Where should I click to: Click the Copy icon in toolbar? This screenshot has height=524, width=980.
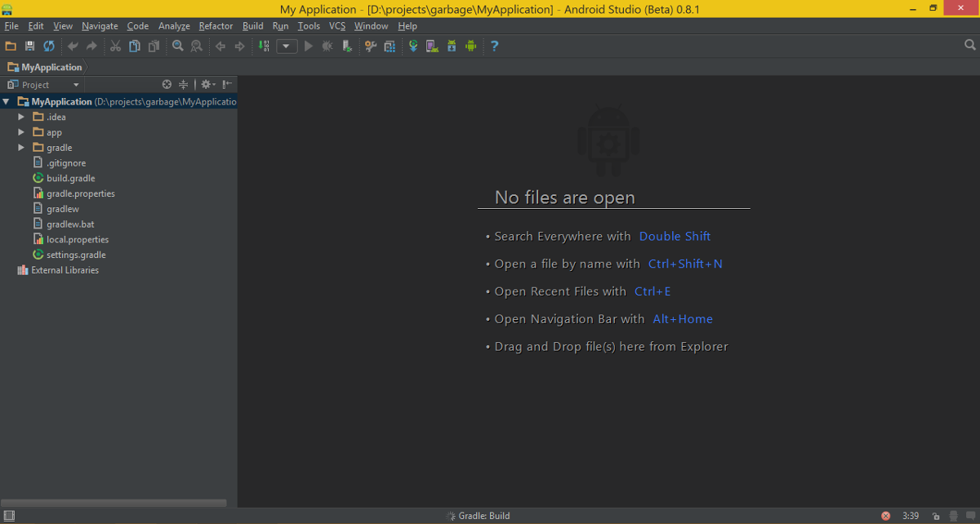[x=134, y=47]
